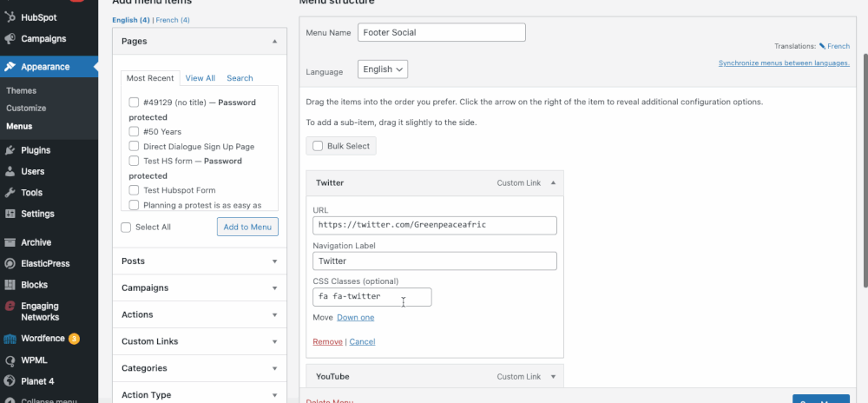868x403 pixels.
Task: Open Themes under Appearance
Action: tap(22, 91)
